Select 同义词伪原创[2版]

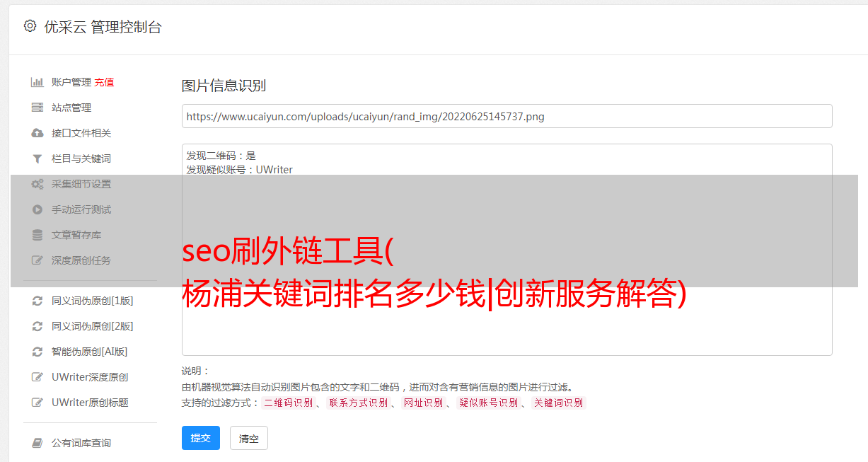point(93,326)
